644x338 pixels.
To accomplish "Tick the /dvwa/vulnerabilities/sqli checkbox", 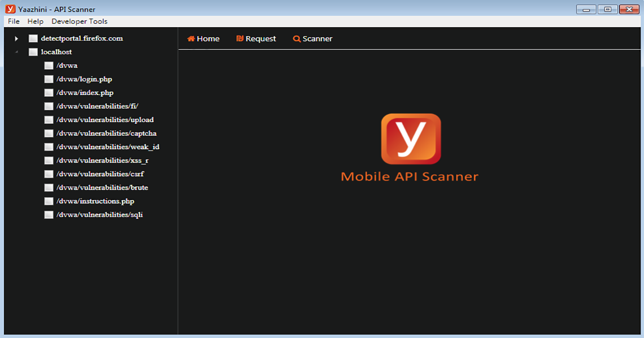I will pyautogui.click(x=49, y=215).
